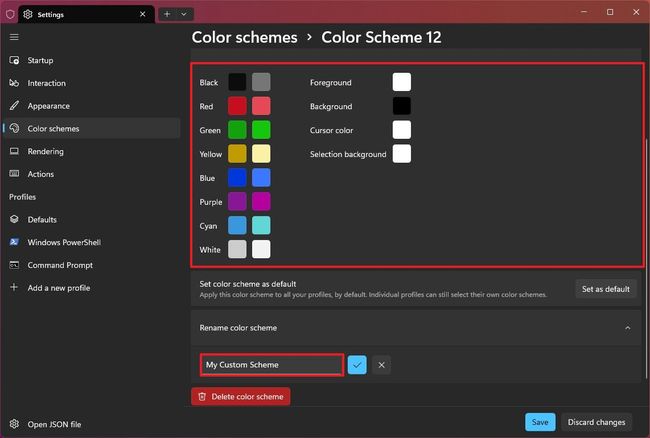Save the settings changes
The image size is (650, 438).
540,422
